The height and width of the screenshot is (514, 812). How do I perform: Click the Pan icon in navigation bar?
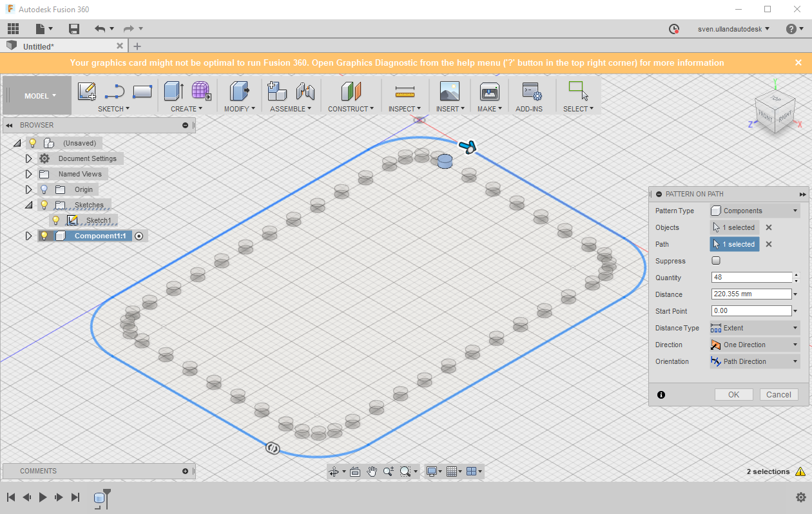coord(372,471)
